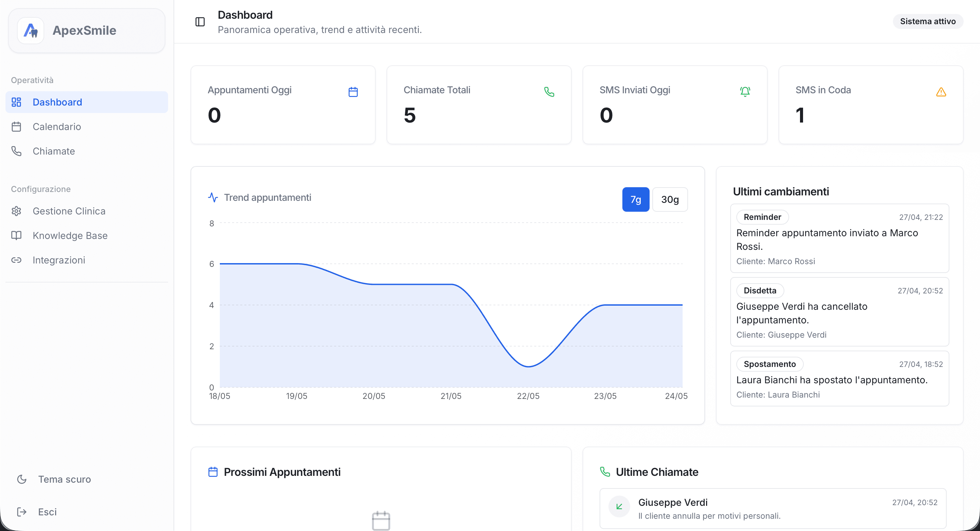This screenshot has width=980, height=531.
Task: Click the Dashboard grid icon in sidebar
Action: point(16,102)
